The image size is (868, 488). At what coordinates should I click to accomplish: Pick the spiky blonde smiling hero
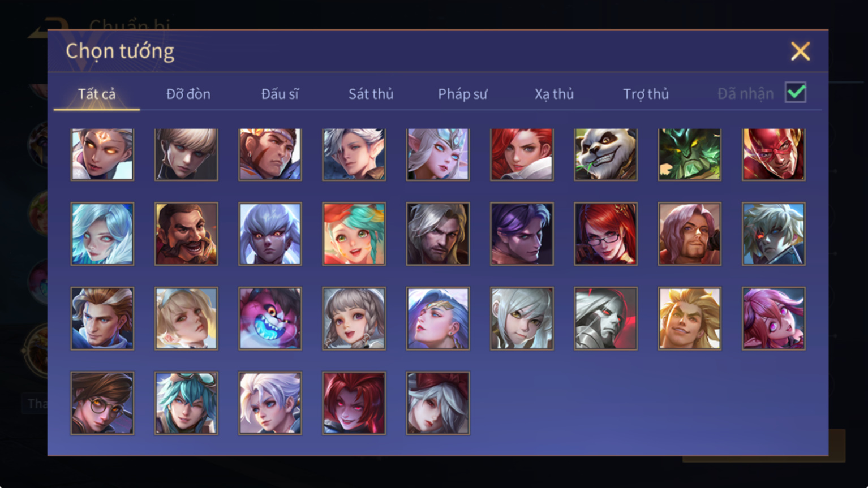[689, 318]
